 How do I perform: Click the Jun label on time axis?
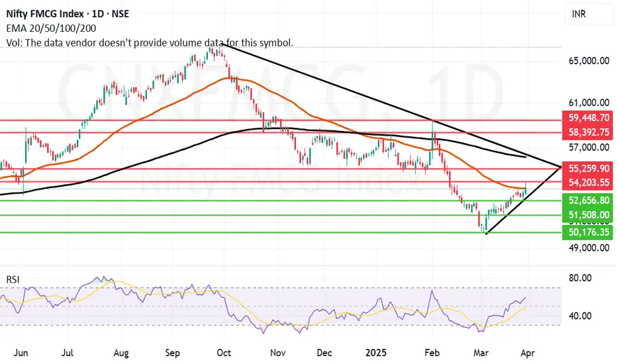21,353
